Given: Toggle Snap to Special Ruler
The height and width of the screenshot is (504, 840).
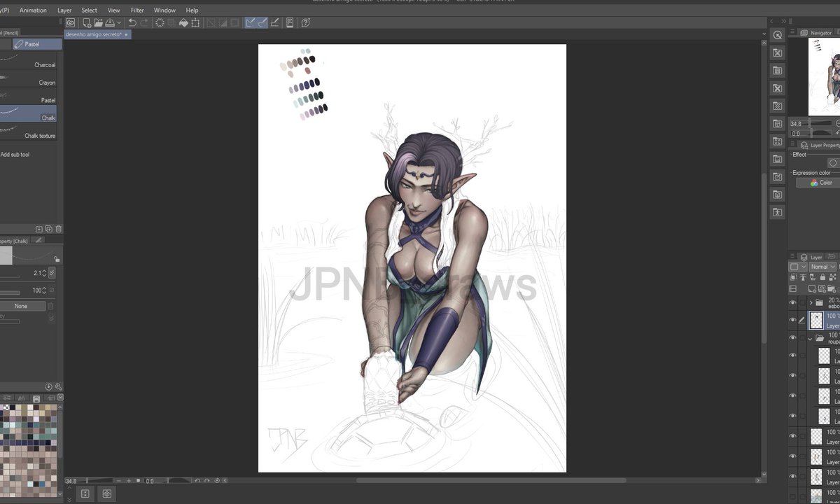Looking at the screenshot, I should pos(262,22).
